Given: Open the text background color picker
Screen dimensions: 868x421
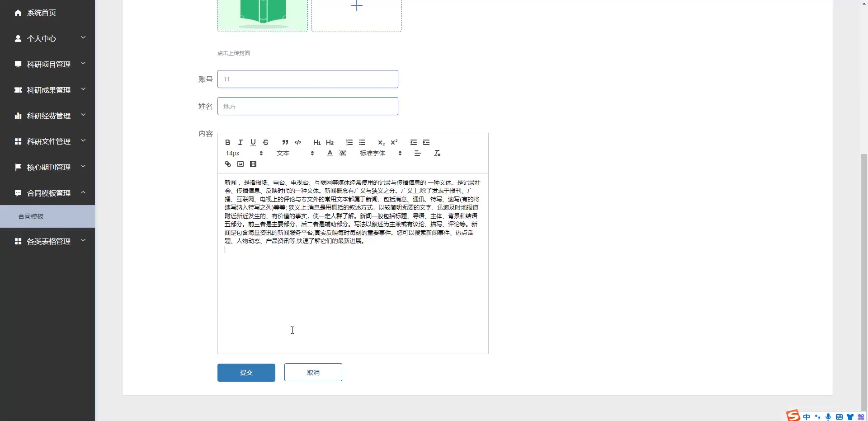Looking at the screenshot, I should (343, 153).
